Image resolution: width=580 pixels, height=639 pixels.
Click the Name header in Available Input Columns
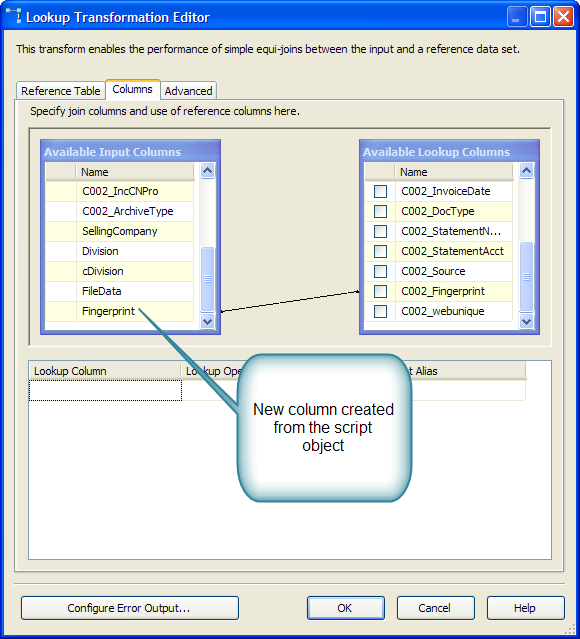click(135, 172)
